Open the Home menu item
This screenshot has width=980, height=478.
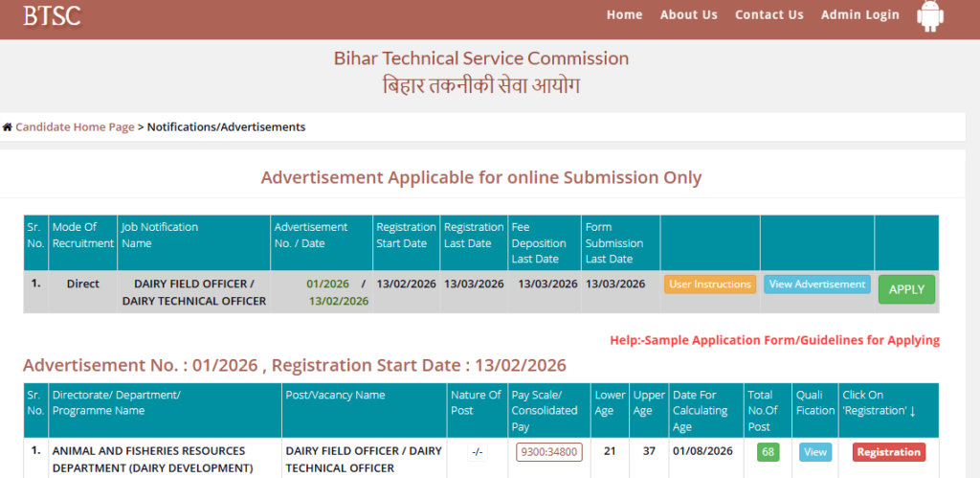pyautogui.click(x=624, y=14)
